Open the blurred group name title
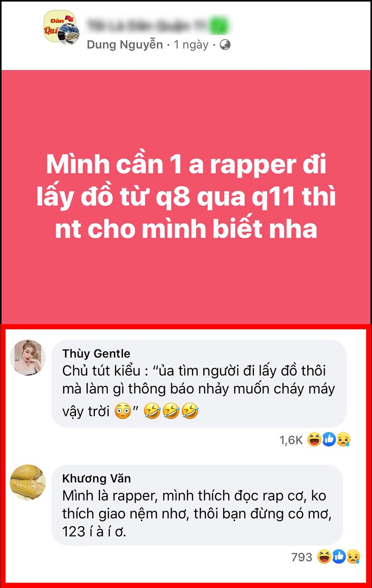372x588 pixels. pos(158,25)
